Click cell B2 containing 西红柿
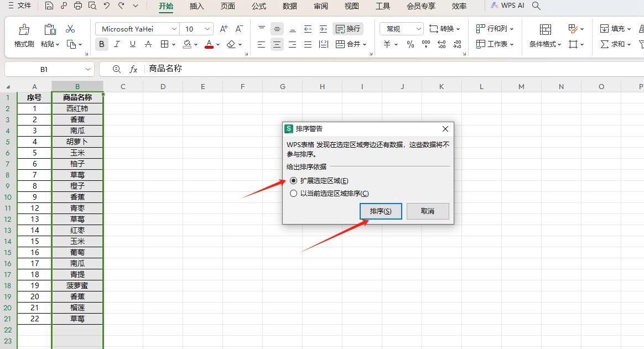Image resolution: width=644 pixels, height=349 pixels. click(77, 108)
